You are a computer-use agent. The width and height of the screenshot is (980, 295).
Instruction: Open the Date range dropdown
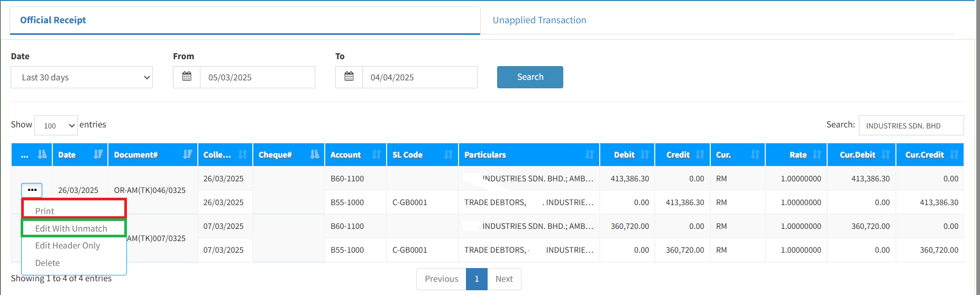pyautogui.click(x=81, y=77)
